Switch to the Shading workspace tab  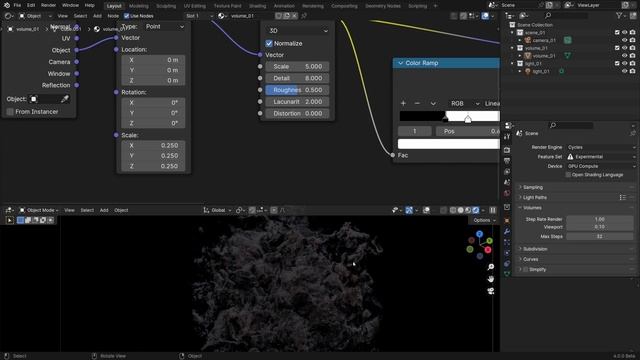point(258,6)
